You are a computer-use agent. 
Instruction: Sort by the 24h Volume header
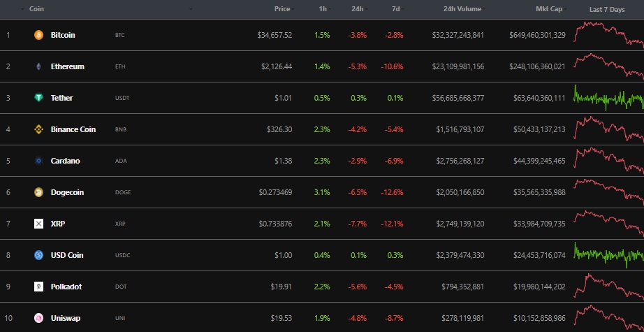click(x=462, y=9)
